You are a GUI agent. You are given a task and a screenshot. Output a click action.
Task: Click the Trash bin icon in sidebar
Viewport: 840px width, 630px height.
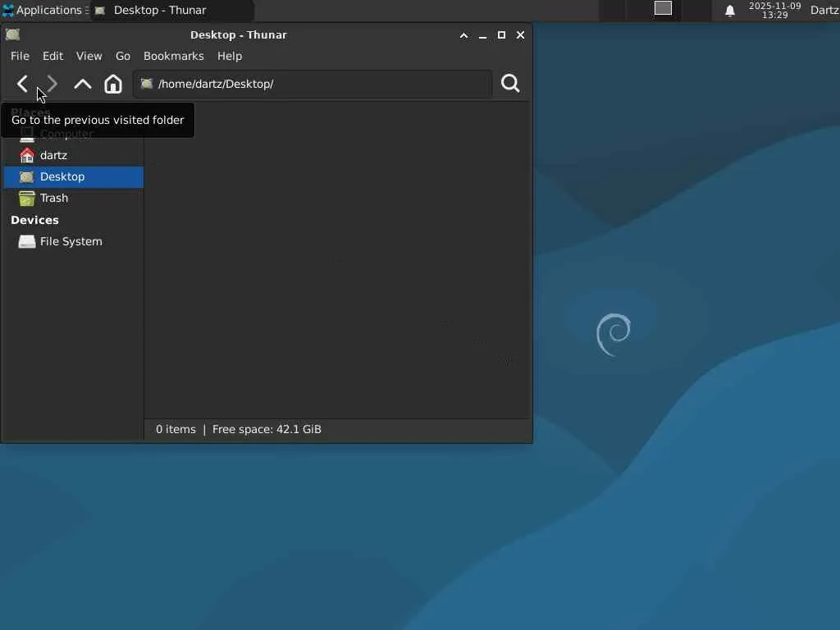pyautogui.click(x=27, y=199)
